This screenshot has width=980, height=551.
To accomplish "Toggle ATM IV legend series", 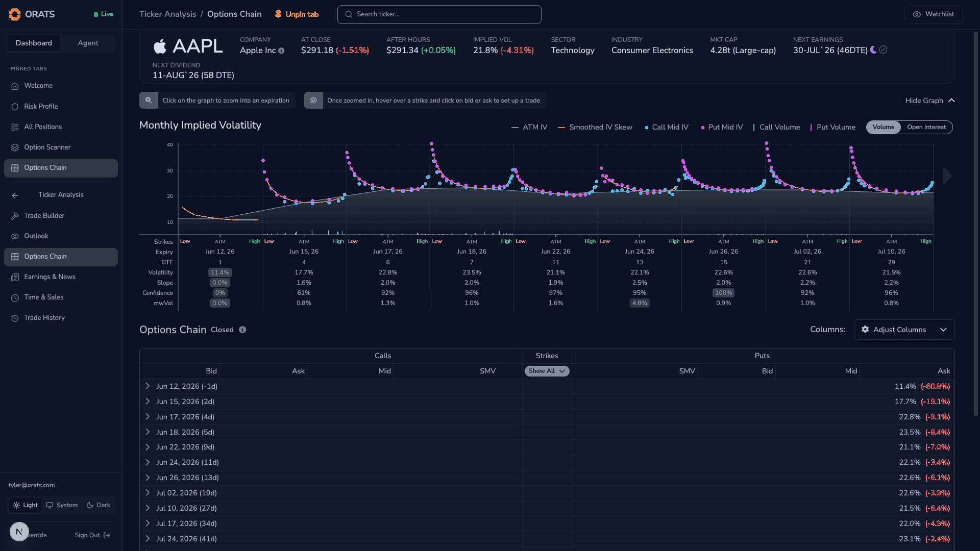I will pyautogui.click(x=529, y=127).
